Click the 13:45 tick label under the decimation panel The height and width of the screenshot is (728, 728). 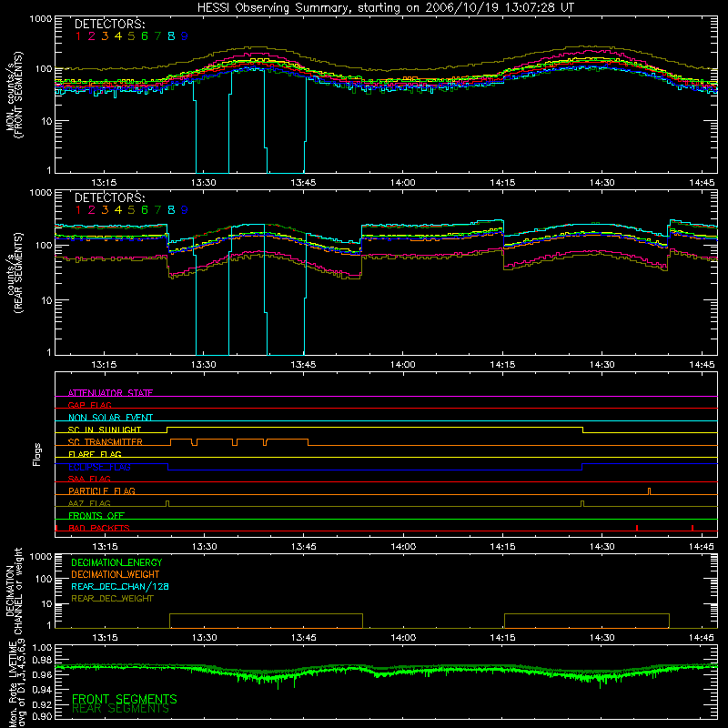click(x=304, y=638)
